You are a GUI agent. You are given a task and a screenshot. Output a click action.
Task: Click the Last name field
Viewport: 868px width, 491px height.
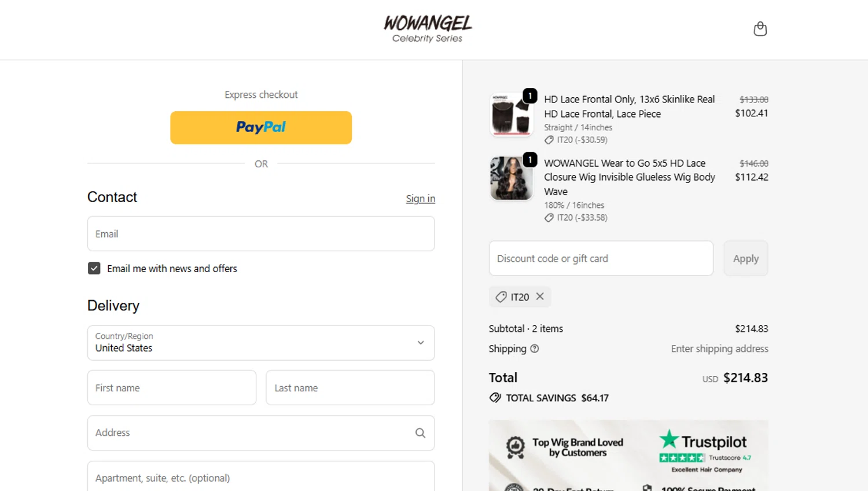coord(350,388)
